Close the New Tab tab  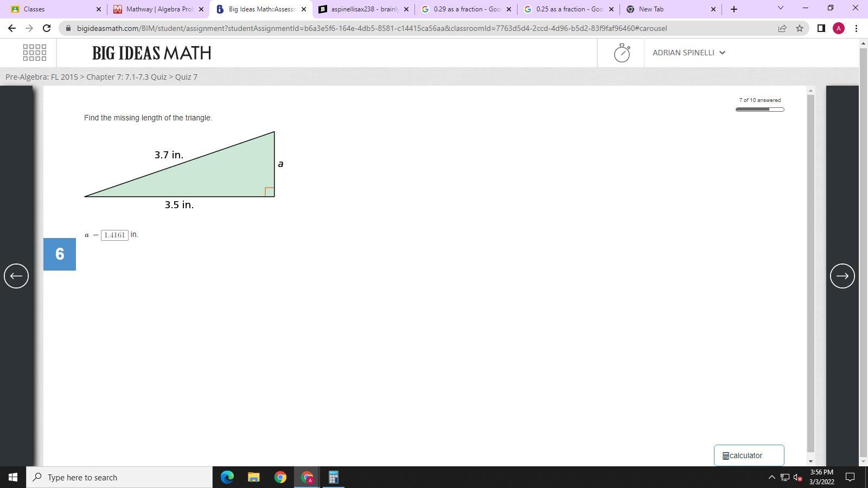[x=713, y=9]
